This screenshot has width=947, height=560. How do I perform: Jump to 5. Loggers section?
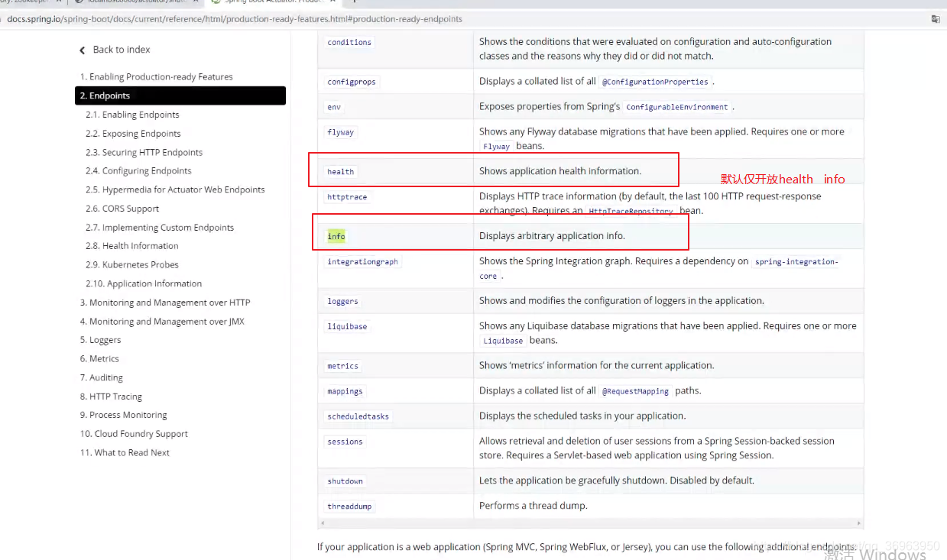pos(100,340)
